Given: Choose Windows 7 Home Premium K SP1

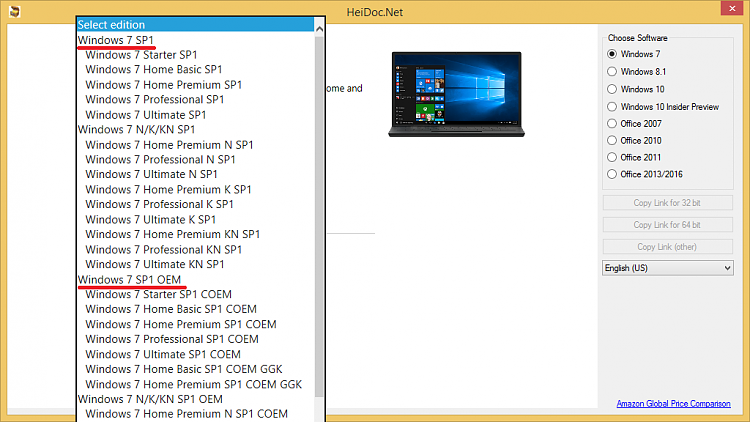Looking at the screenshot, I should pyautogui.click(x=168, y=189).
